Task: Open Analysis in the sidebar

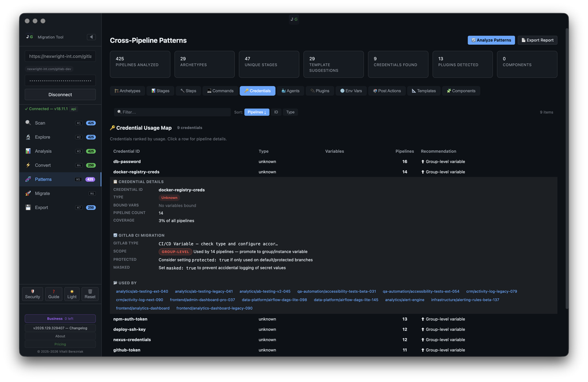Action: point(60,151)
